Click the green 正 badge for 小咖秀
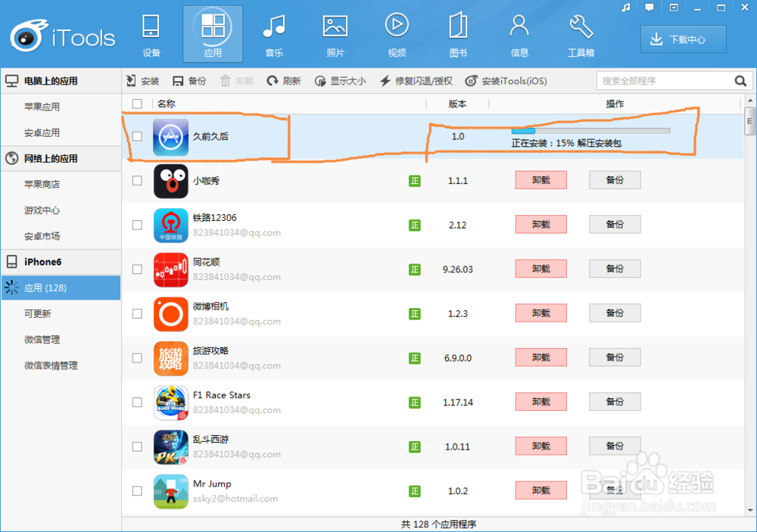 click(414, 181)
